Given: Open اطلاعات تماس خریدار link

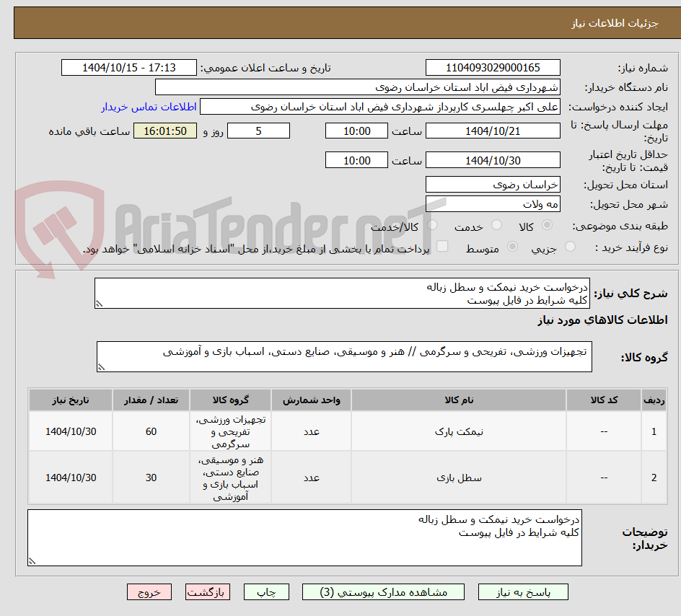Looking at the screenshot, I should tap(149, 107).
